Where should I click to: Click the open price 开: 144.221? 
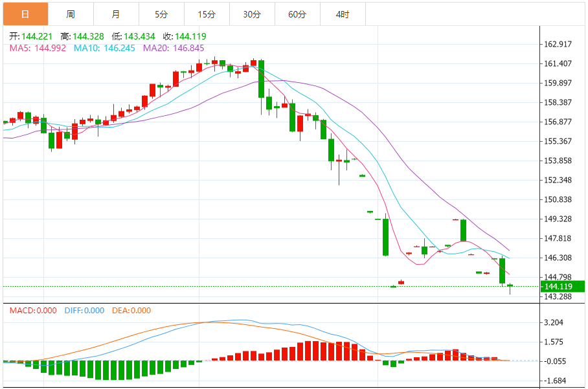[x=30, y=36]
